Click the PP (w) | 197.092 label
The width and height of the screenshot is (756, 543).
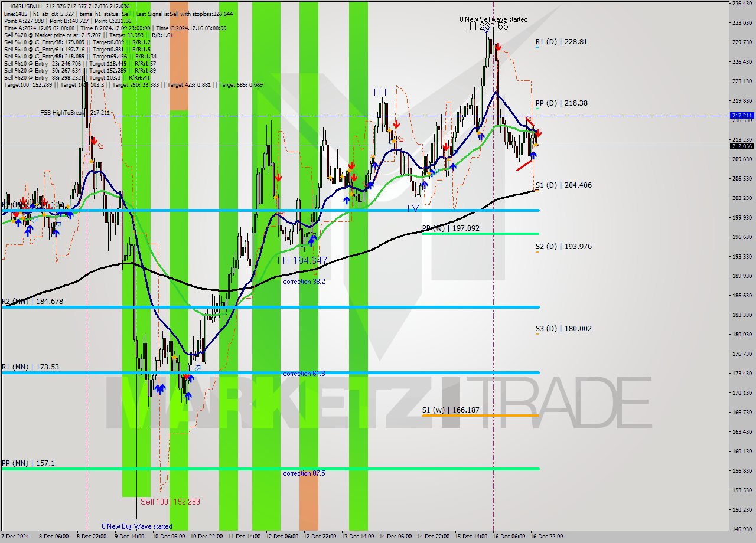[x=451, y=228]
